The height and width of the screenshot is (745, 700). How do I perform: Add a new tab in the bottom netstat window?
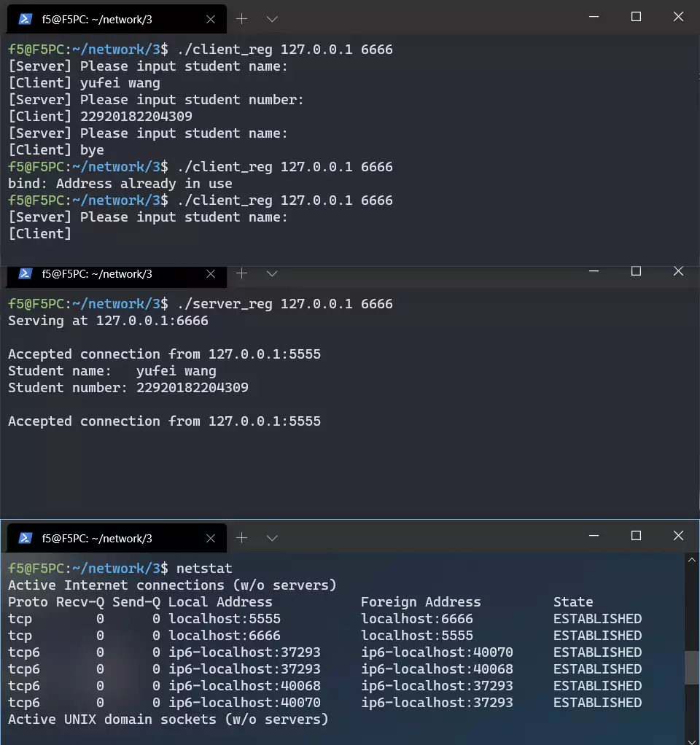click(242, 538)
